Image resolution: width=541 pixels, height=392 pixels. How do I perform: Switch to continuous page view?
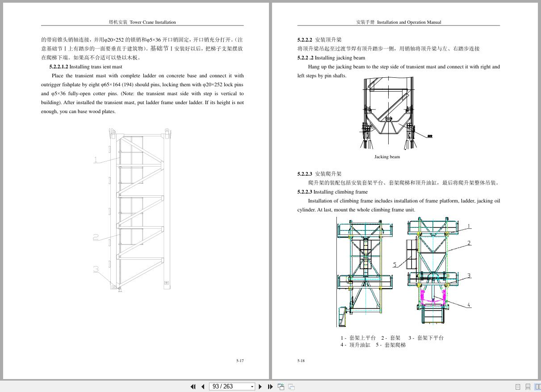[528, 387]
